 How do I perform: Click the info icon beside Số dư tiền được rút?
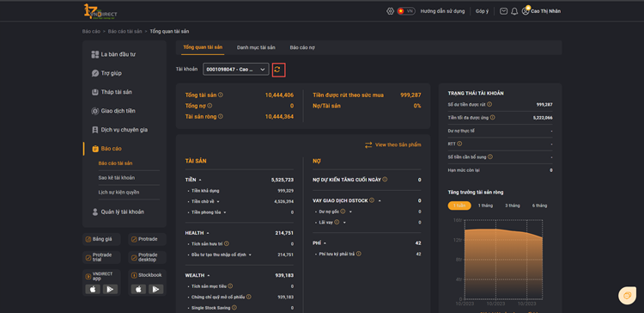pos(489,104)
